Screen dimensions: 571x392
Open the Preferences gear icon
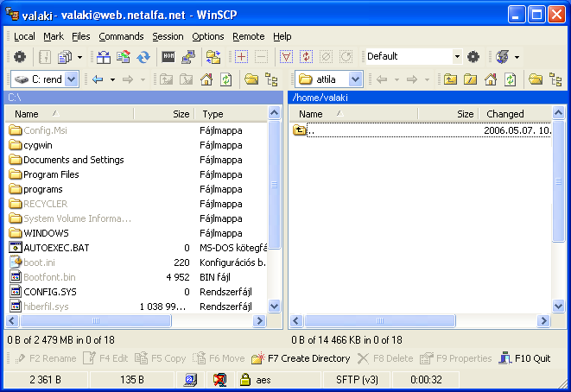(x=20, y=57)
